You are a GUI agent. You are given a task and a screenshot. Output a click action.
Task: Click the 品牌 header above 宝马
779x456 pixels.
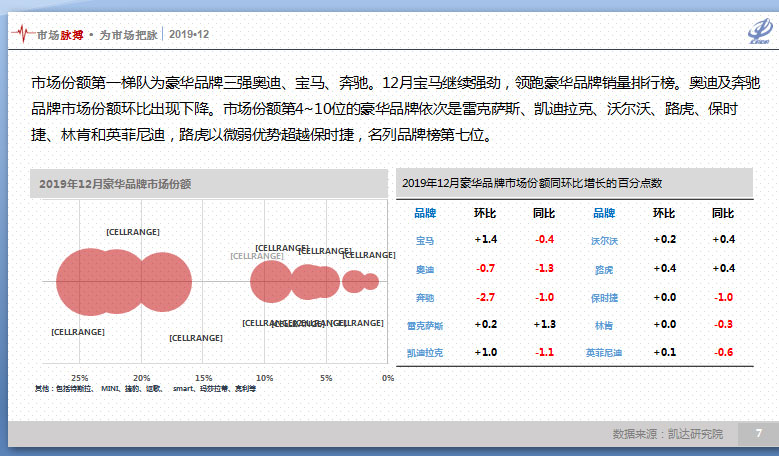pyautogui.click(x=425, y=213)
